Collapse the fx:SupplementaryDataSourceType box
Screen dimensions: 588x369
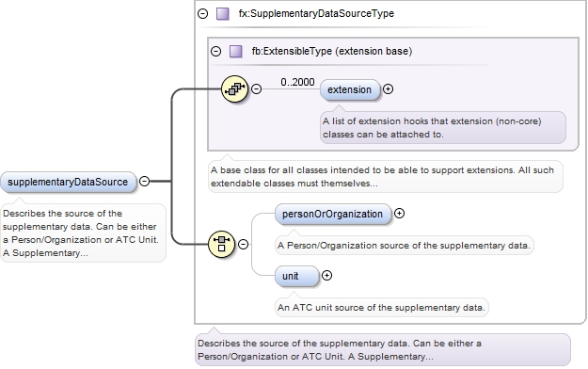203,14
